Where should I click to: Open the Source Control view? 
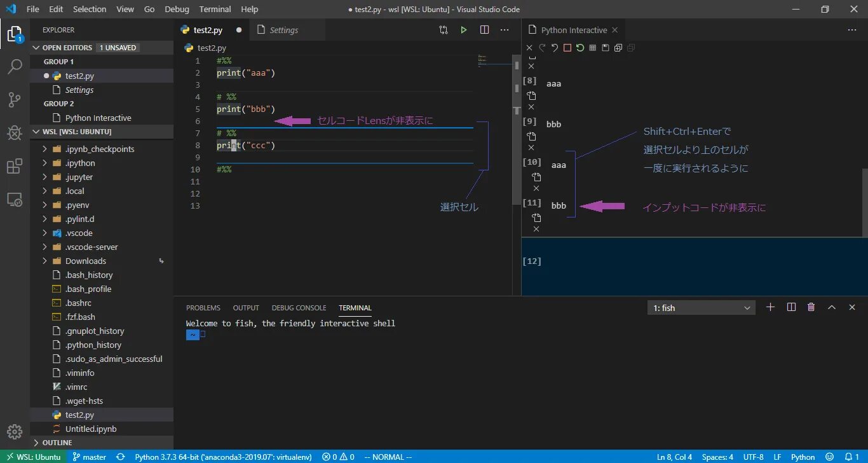pos(15,100)
